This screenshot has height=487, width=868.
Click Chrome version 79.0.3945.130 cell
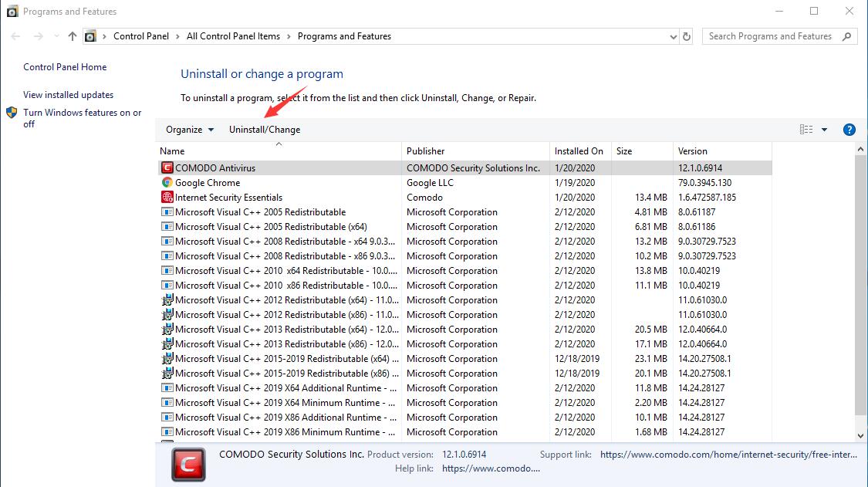click(704, 183)
